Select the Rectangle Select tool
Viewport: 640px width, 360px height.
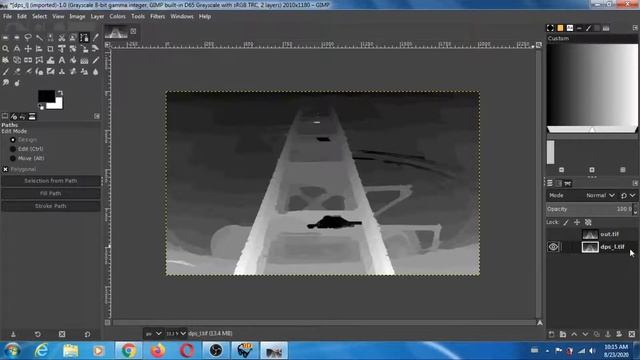(x=5, y=38)
